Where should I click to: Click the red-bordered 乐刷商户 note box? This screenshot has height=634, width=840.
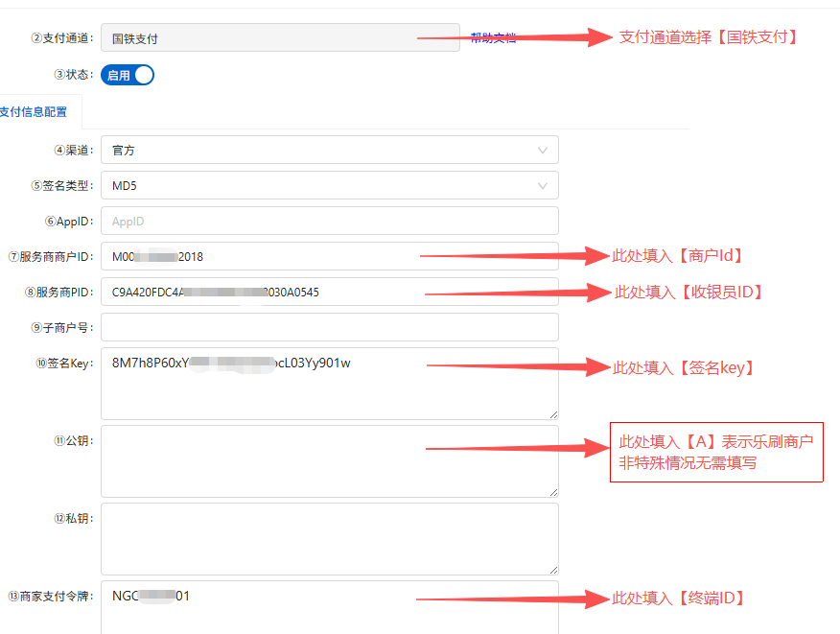716,453
